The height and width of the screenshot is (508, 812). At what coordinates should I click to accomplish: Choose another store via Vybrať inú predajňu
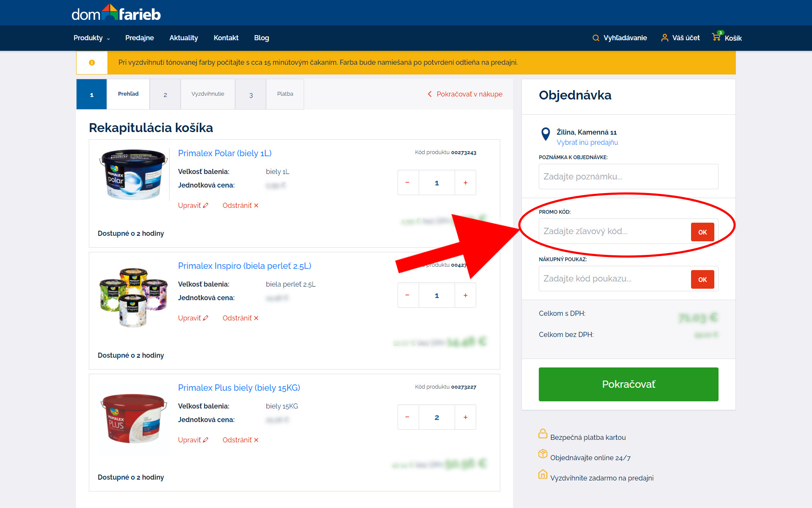[587, 143]
